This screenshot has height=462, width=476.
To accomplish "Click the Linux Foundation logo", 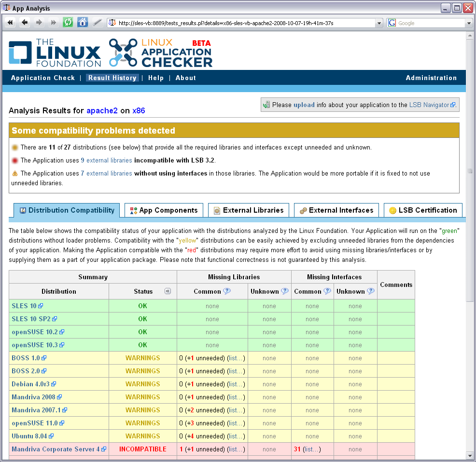I will coord(55,53).
